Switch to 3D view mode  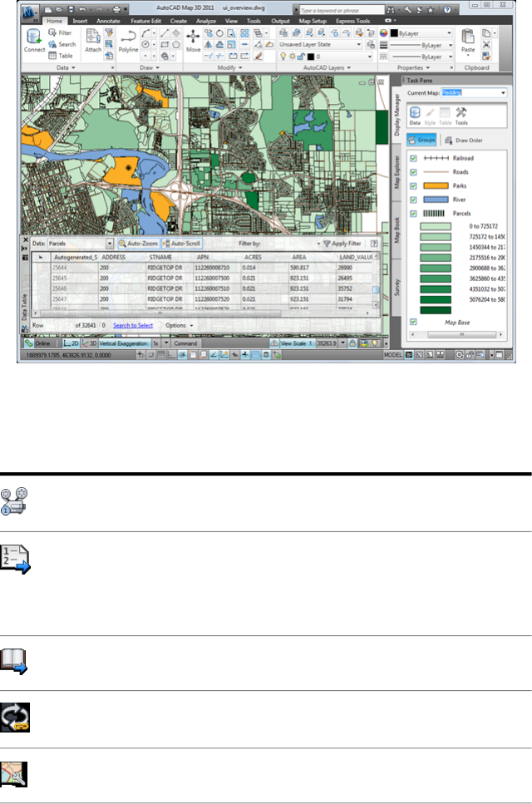(x=89, y=343)
